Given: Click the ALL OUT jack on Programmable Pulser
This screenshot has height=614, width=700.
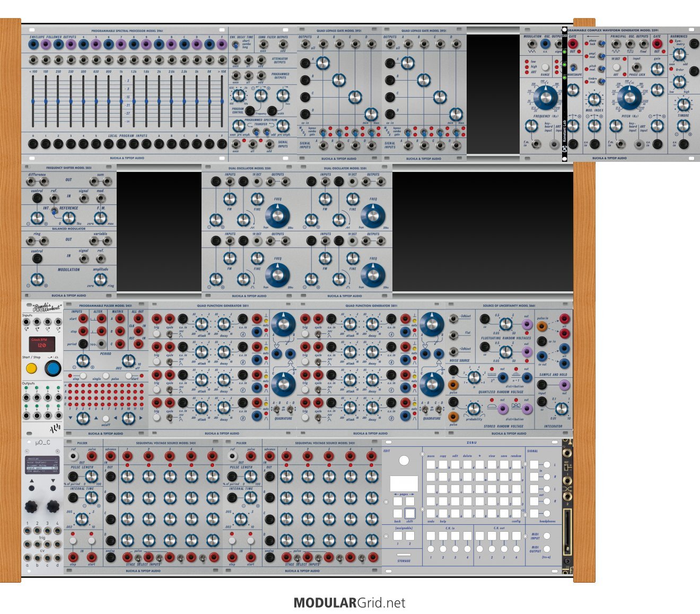Looking at the screenshot, I should click(x=138, y=318).
